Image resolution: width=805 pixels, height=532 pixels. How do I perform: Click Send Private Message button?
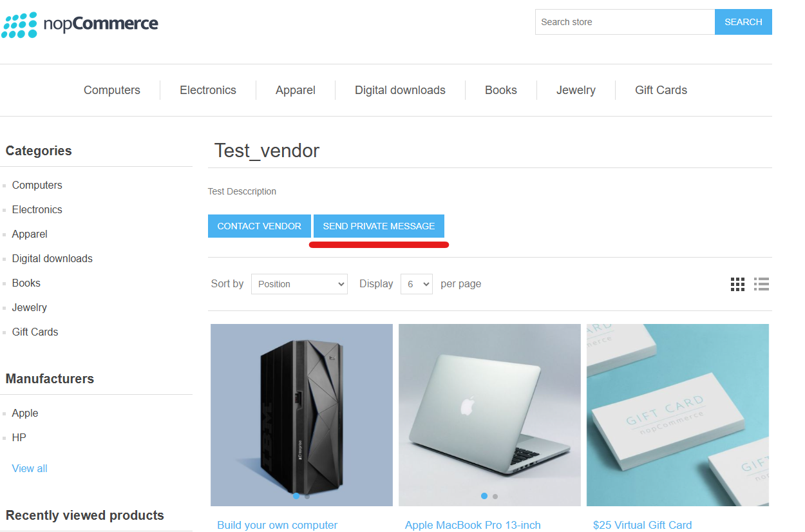[379, 226]
